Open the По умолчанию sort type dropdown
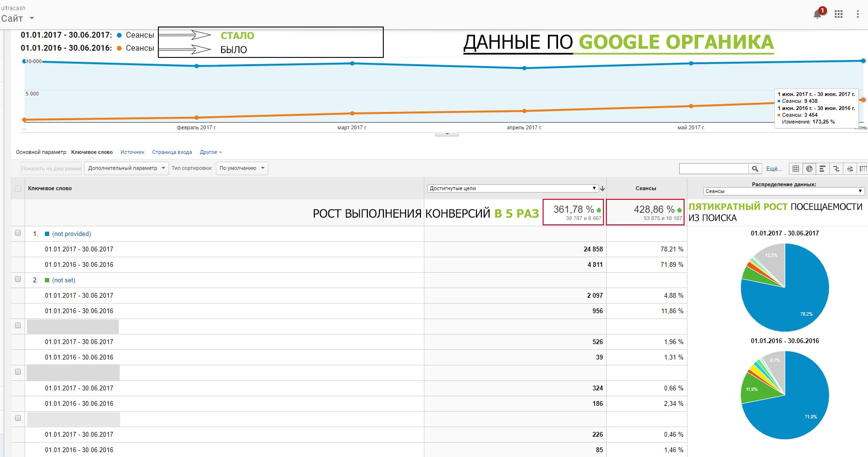 tap(242, 168)
